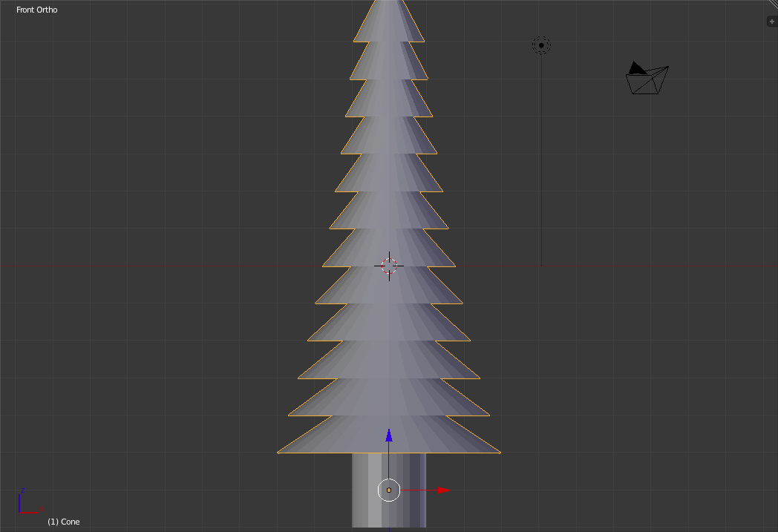Click the red X-axis manipulator arrow
778x532 pixels.
[x=444, y=490]
